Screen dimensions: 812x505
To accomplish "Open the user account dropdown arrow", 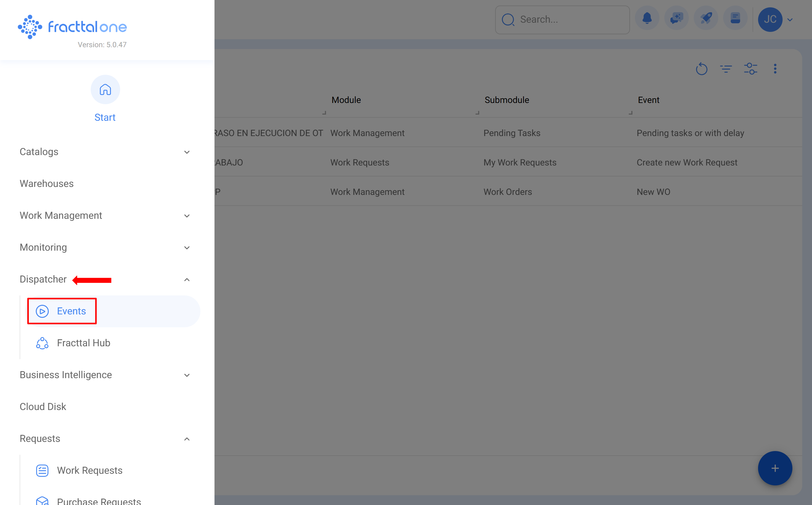I will pyautogui.click(x=790, y=20).
